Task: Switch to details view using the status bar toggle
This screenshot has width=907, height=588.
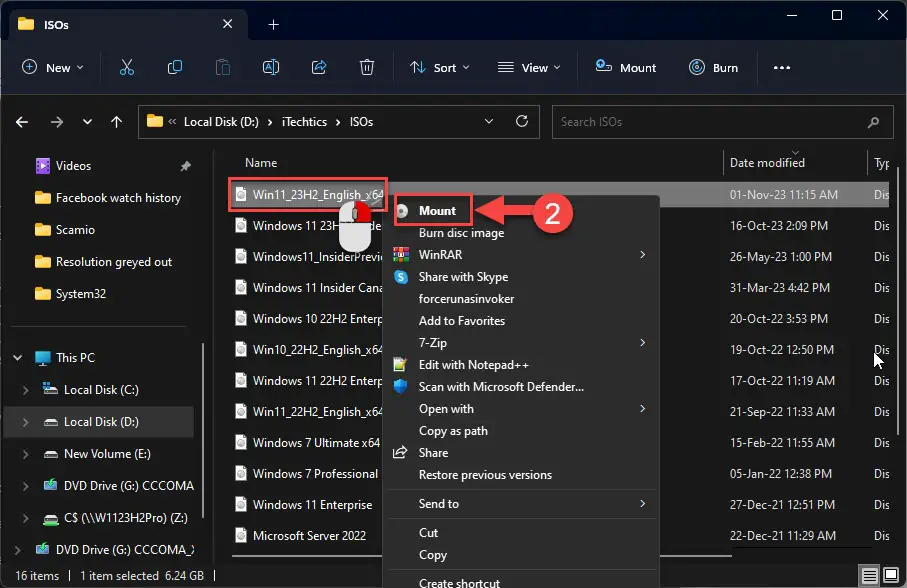Action: [x=870, y=574]
